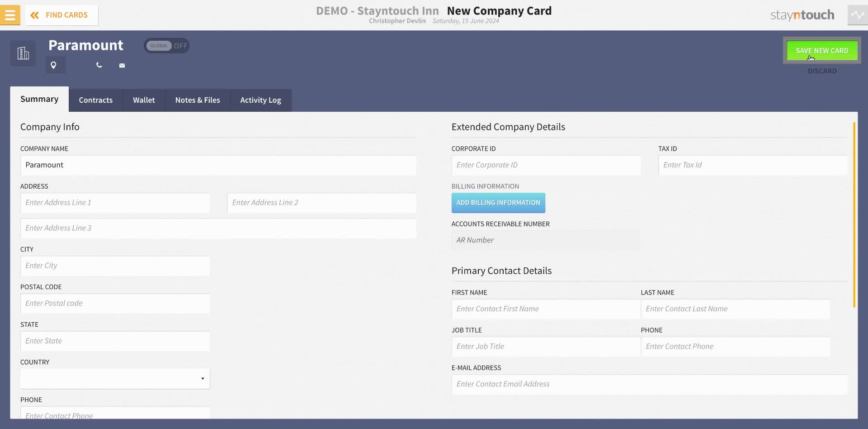
Task: Click the Address Line 3 field
Action: 218,228
